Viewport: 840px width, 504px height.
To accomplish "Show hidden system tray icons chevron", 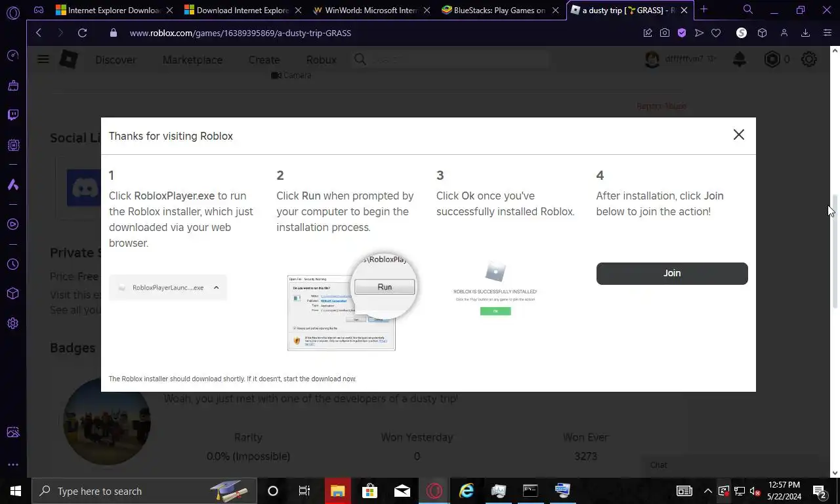I will click(x=707, y=491).
